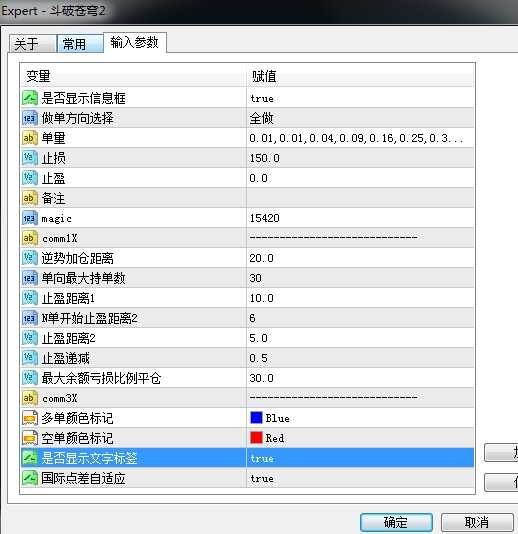Viewport: 518px width, 534px height.
Task: Click the boolean icon beside 国际点差自适应
Action: (x=30, y=478)
